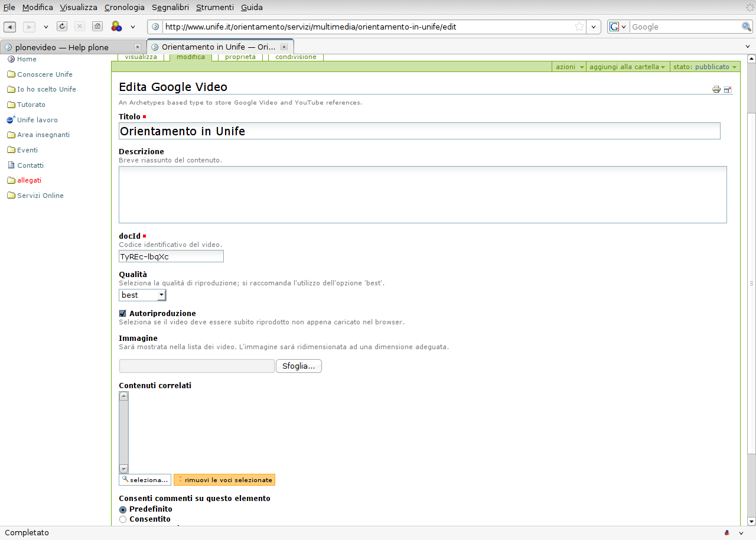Screen dimensions: 756x540
Task: Open the 'aggiungi alla cartella' dropdown
Action: (x=627, y=67)
